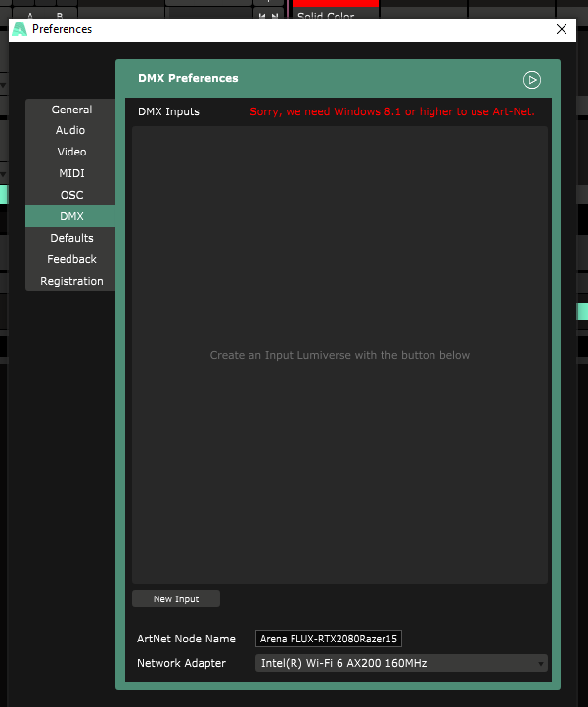Click the Resolume logo in the title bar
The image size is (588, 707).
point(20,29)
